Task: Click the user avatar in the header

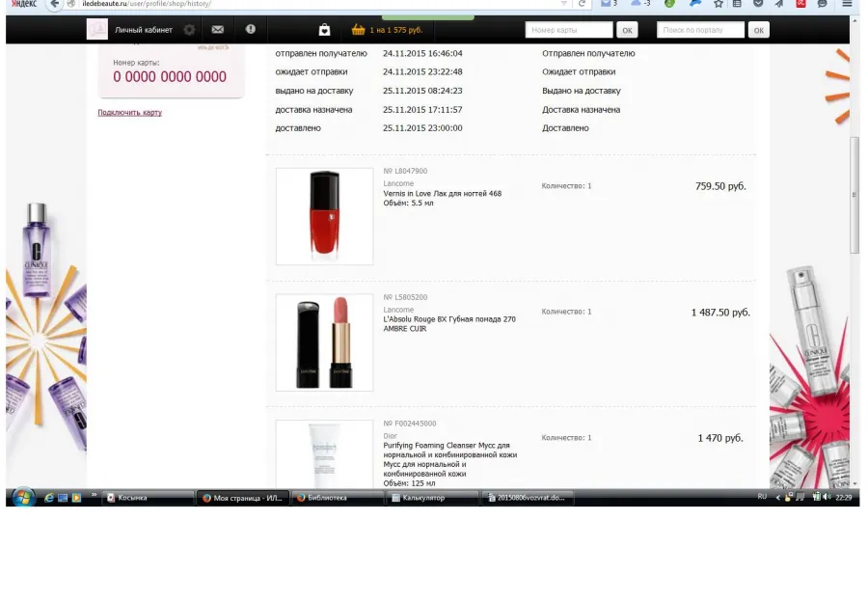Action: point(97,29)
